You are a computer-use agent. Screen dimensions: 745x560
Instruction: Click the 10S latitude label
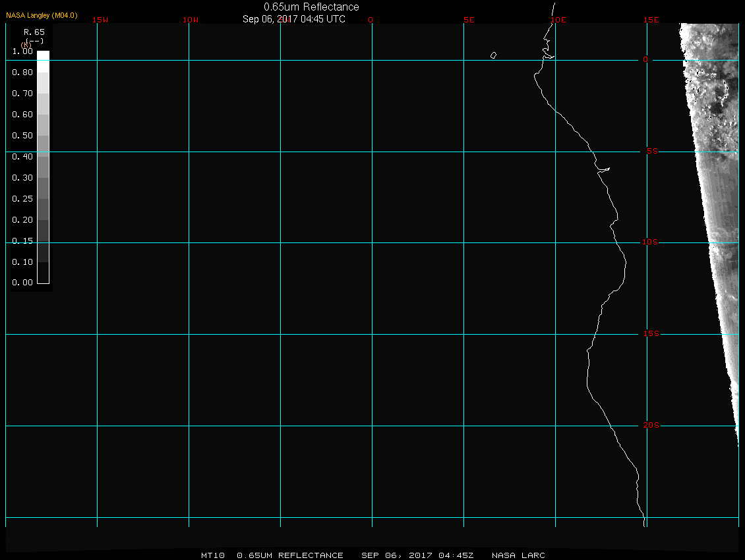(x=650, y=242)
